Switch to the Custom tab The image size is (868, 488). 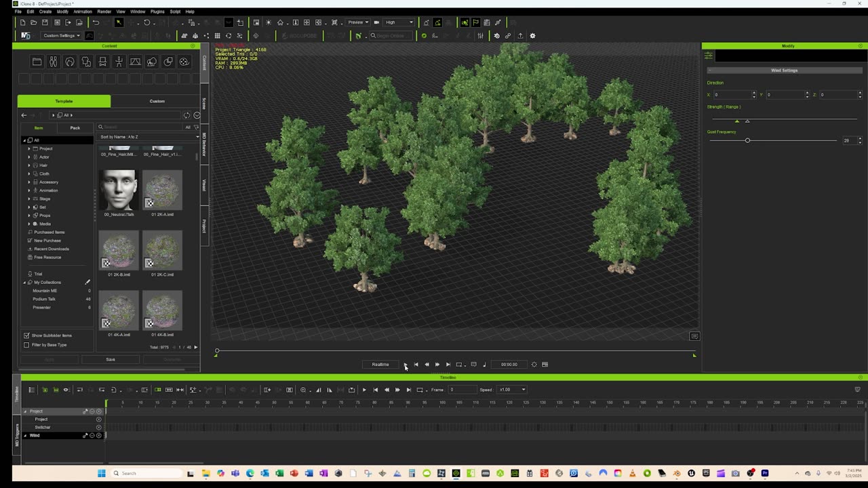(x=157, y=101)
